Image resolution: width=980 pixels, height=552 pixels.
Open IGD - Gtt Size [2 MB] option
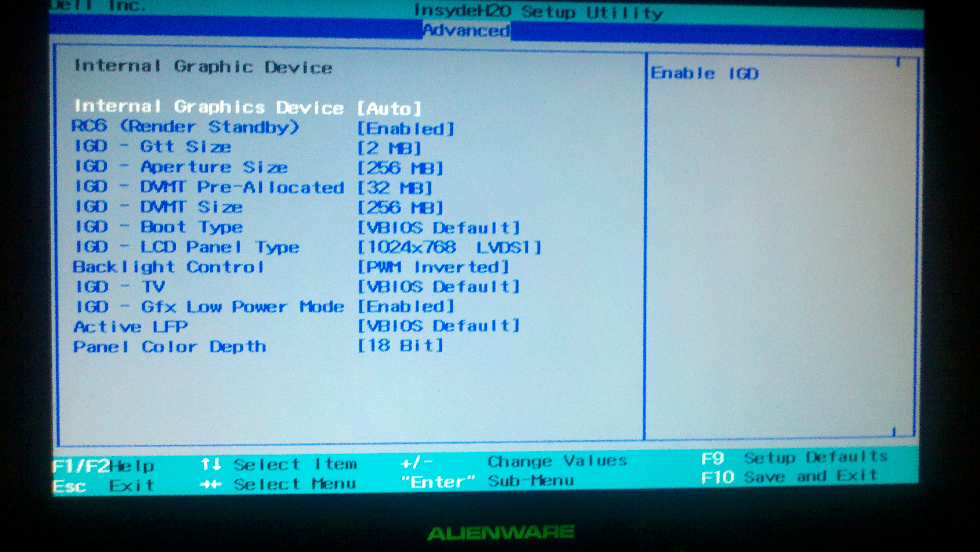[x=389, y=148]
